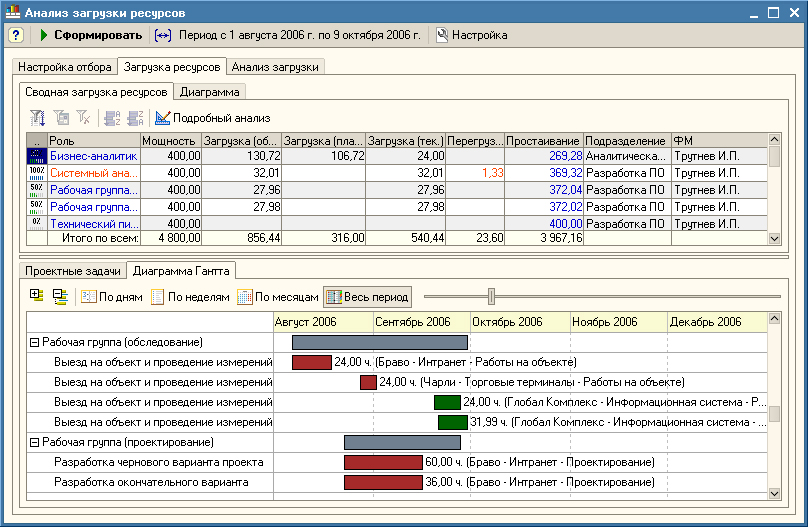Click the first filter icon in table toolbar

[38, 118]
